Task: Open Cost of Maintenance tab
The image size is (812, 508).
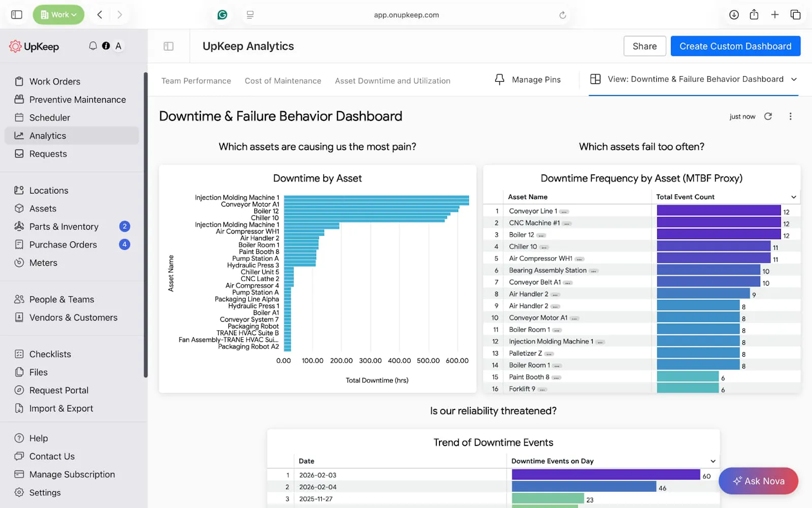Action: tap(283, 81)
